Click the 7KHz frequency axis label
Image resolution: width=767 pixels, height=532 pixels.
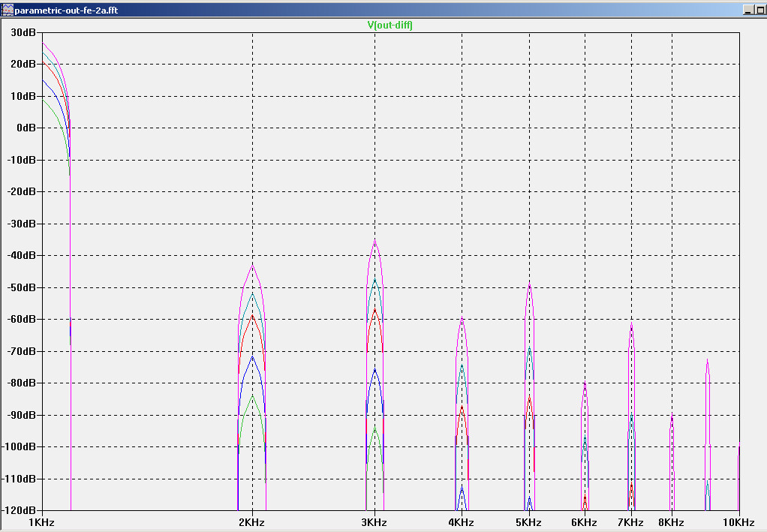[x=631, y=523]
